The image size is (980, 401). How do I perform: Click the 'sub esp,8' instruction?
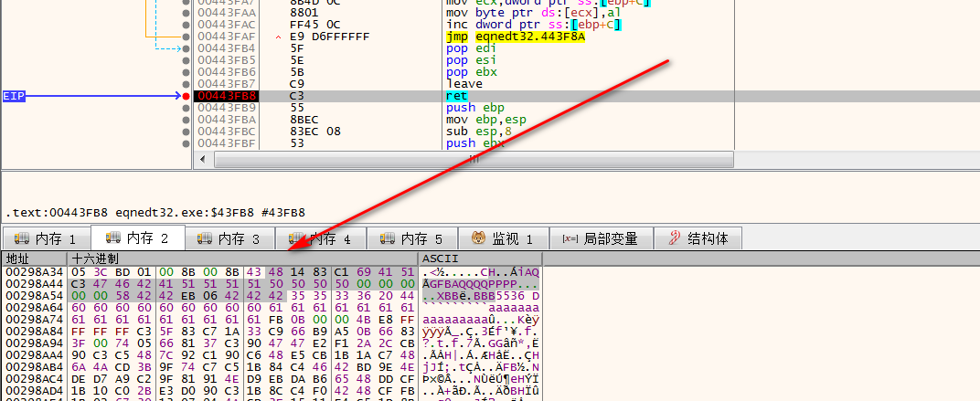click(x=480, y=132)
